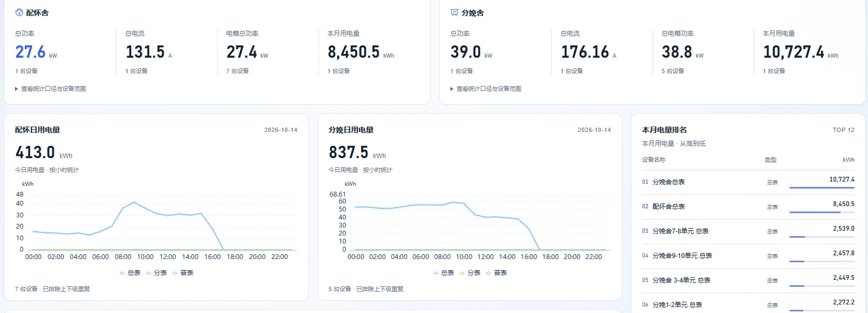The image size is (868, 313).
Task: Click 8,450.5 kWh in the 配怀舍 card
Action: [361, 52]
